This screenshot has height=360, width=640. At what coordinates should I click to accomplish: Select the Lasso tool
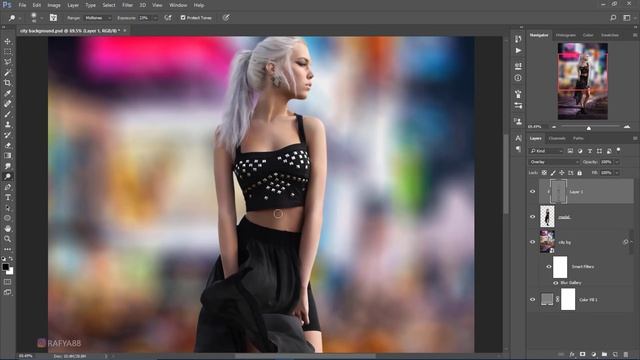coord(7,62)
